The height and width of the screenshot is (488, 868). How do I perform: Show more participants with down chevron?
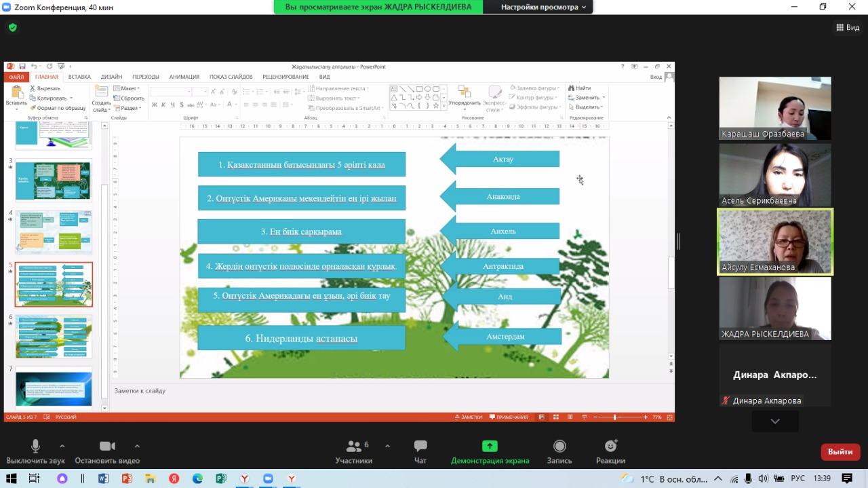[x=775, y=421]
